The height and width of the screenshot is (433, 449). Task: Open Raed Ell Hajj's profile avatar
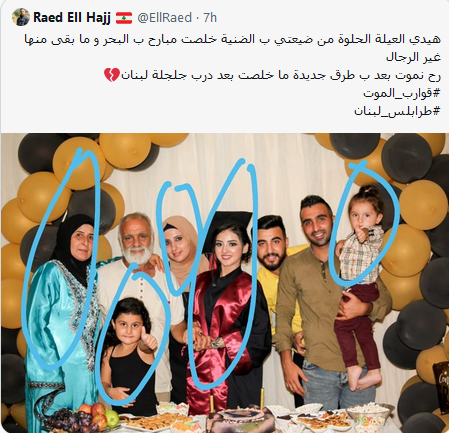coord(21,17)
